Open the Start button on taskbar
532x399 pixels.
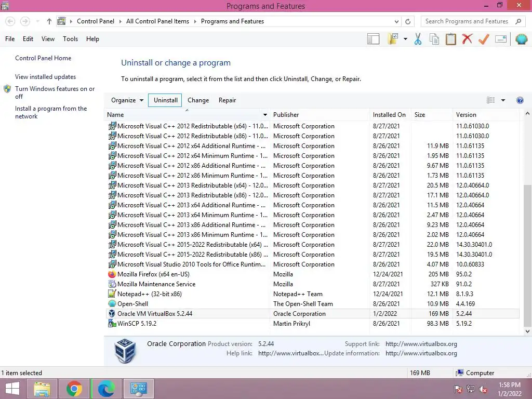(x=12, y=389)
